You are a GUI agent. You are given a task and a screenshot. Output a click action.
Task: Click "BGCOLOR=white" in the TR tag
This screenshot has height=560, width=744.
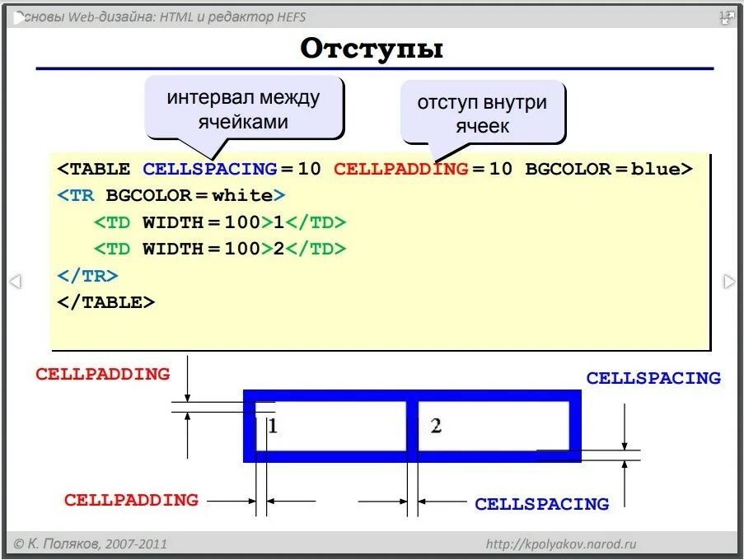[189, 195]
